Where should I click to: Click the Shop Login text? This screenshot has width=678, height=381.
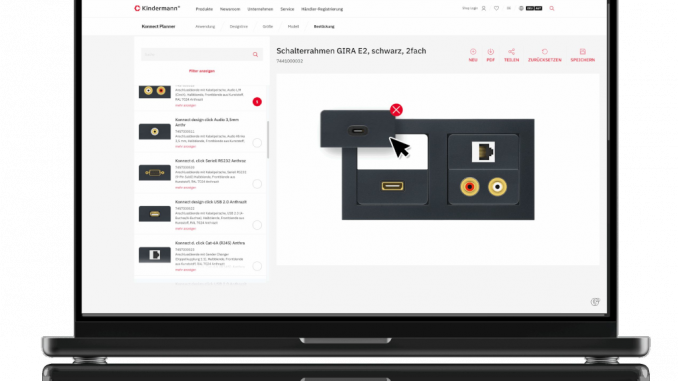pos(470,8)
